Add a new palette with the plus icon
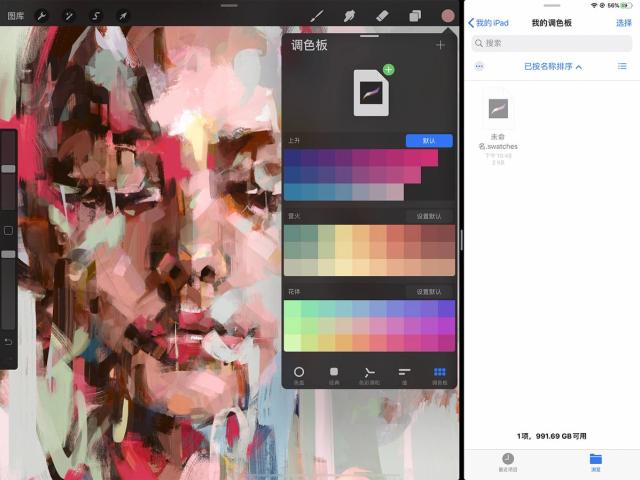 [440, 45]
